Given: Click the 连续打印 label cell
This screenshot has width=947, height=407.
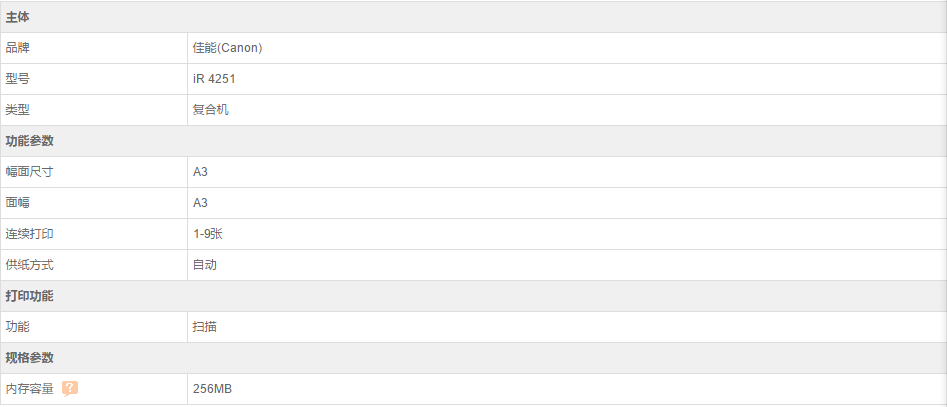Looking at the screenshot, I should coord(30,234).
